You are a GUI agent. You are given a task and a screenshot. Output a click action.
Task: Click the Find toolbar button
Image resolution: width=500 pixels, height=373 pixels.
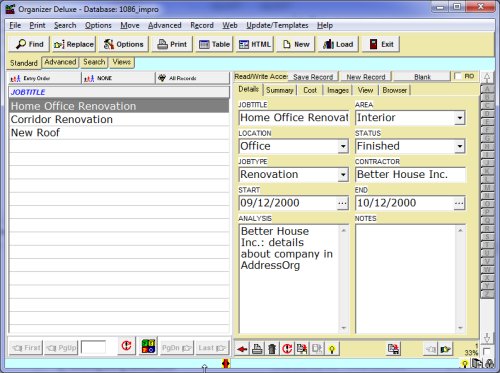[29, 44]
